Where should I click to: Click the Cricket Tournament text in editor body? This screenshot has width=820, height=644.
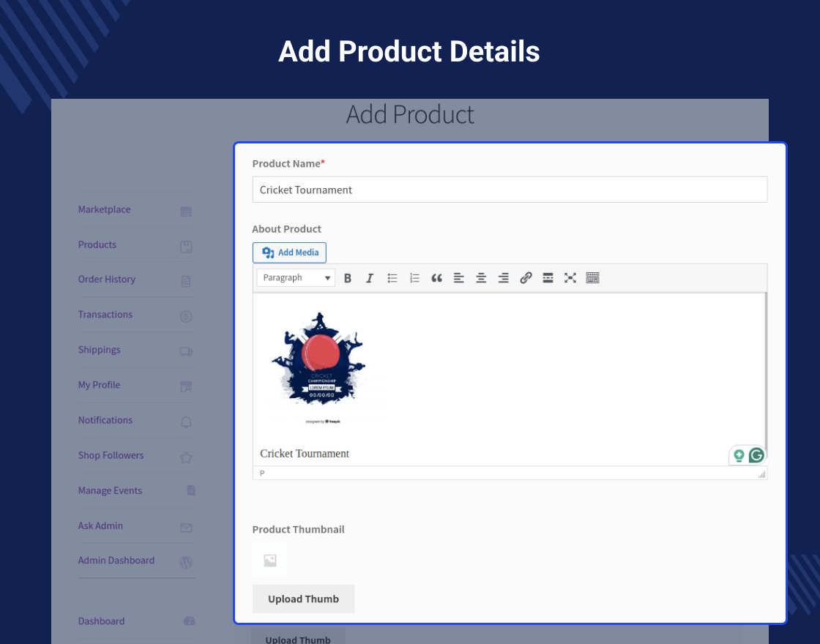(x=305, y=454)
